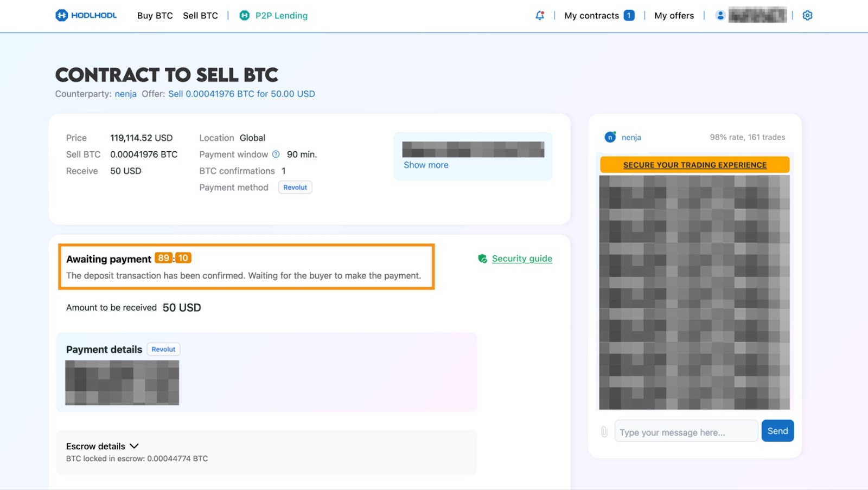Click the nenja chat avatar icon
This screenshot has width=868, height=490.
[x=610, y=137]
